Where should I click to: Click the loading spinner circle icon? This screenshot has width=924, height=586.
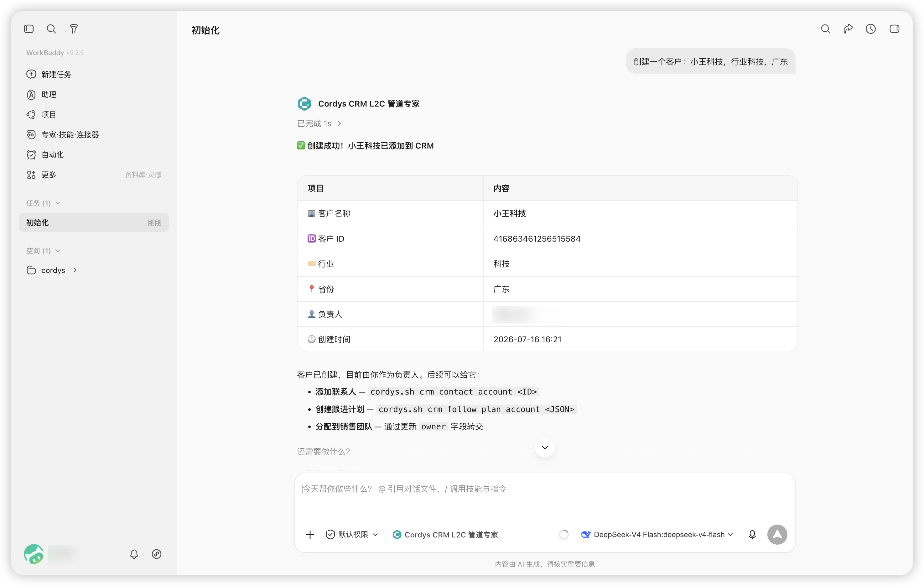tap(563, 535)
